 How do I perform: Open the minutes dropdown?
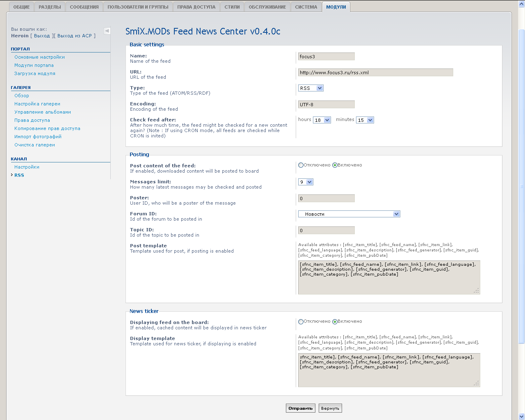[x=365, y=120]
